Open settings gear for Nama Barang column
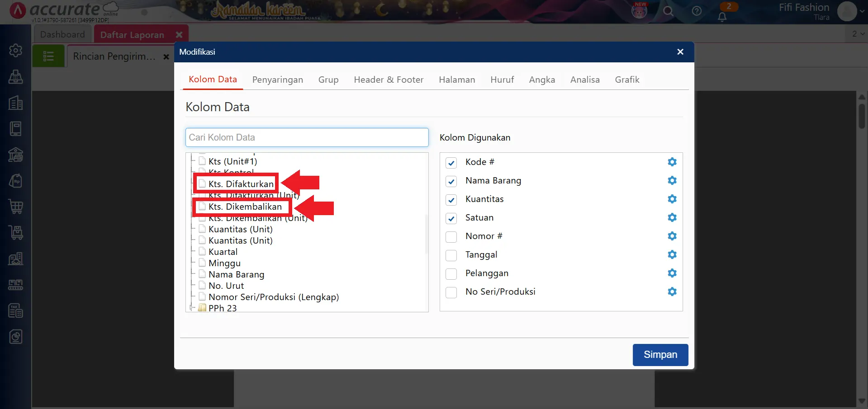868x409 pixels. [672, 180]
